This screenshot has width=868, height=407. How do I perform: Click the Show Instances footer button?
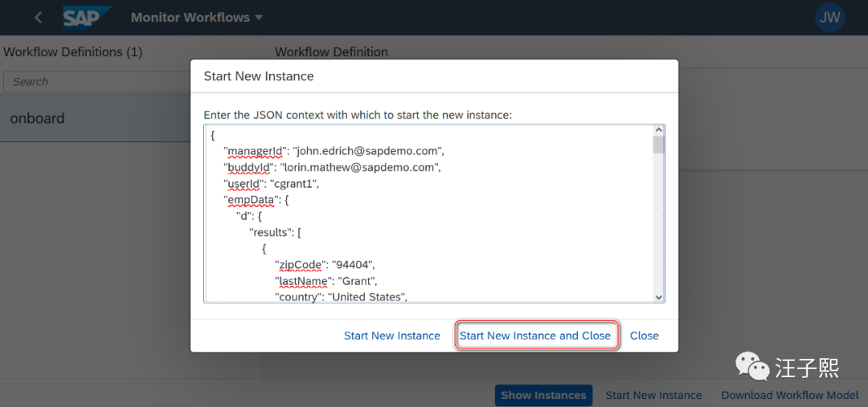pos(543,395)
